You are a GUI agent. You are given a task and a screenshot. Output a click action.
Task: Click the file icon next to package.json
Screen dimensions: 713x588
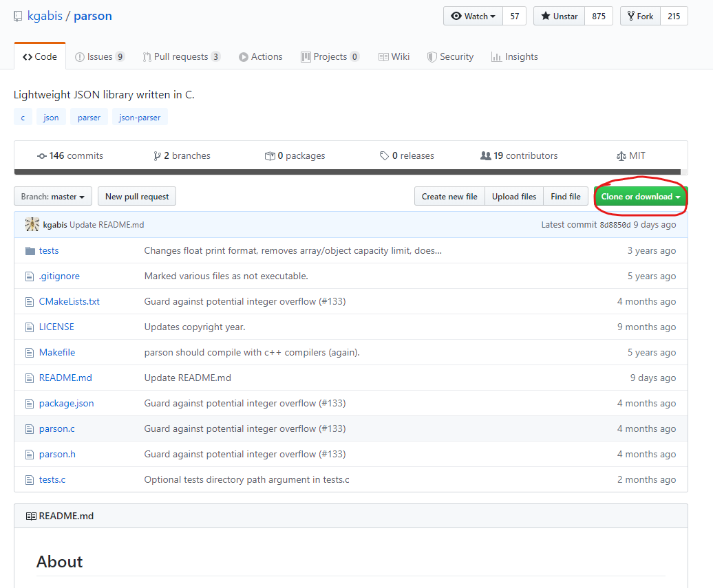pos(30,404)
